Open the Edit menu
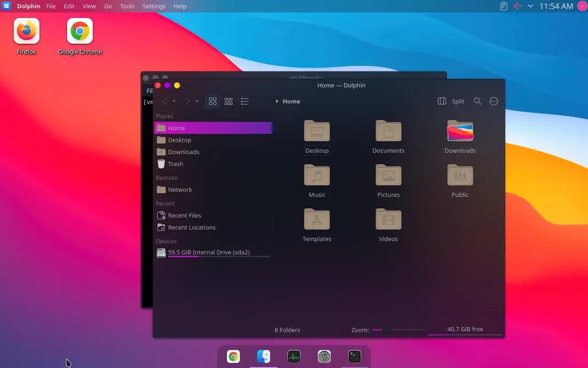Screen dimensions: 588x368 click(69, 6)
